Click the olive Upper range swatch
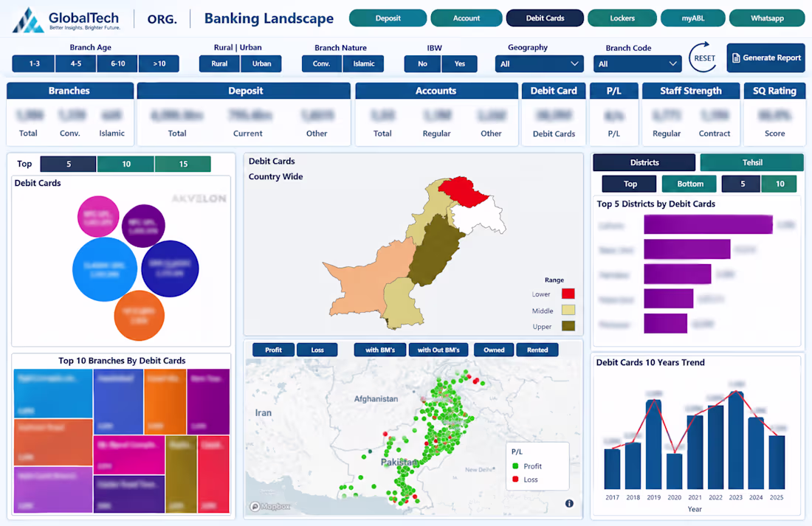The height and width of the screenshot is (526, 812). click(x=568, y=326)
